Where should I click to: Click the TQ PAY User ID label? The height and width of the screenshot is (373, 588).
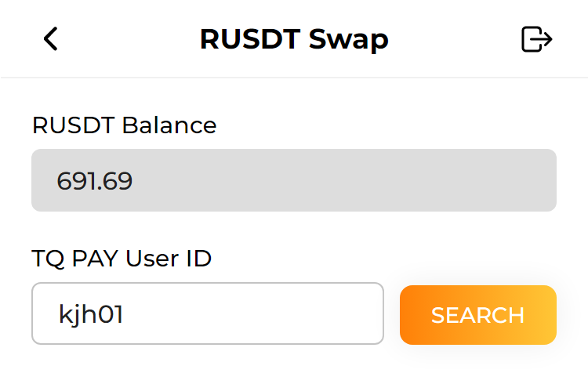click(122, 258)
